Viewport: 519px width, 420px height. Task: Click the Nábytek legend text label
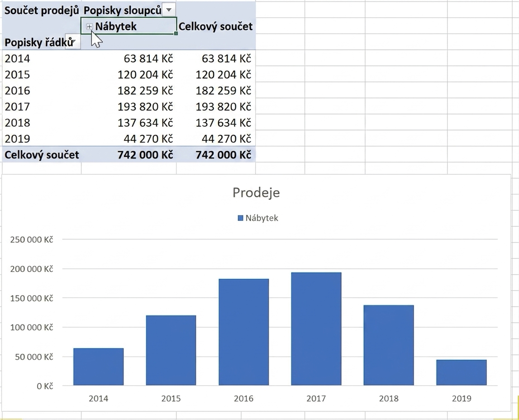point(262,218)
